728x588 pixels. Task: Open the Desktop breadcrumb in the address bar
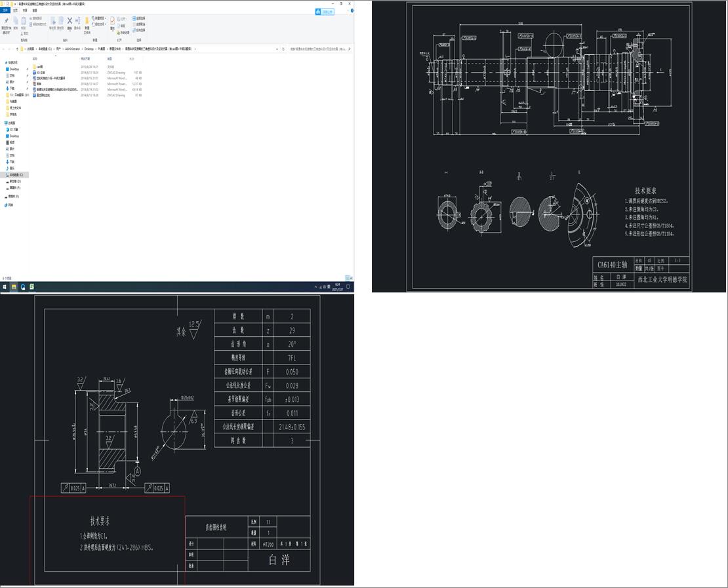89,49
